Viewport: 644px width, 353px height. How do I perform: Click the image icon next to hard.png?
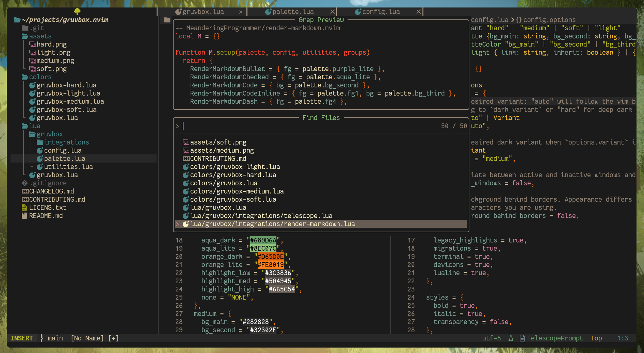click(33, 45)
